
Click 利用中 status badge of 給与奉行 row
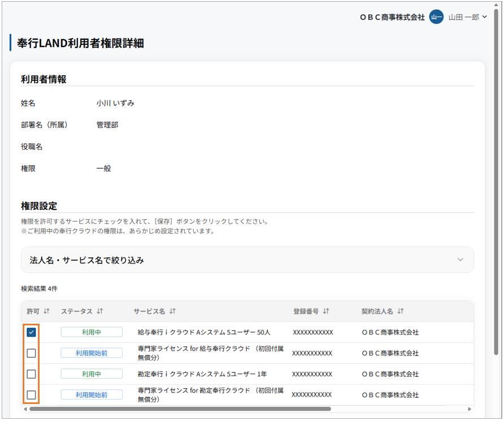click(x=92, y=332)
